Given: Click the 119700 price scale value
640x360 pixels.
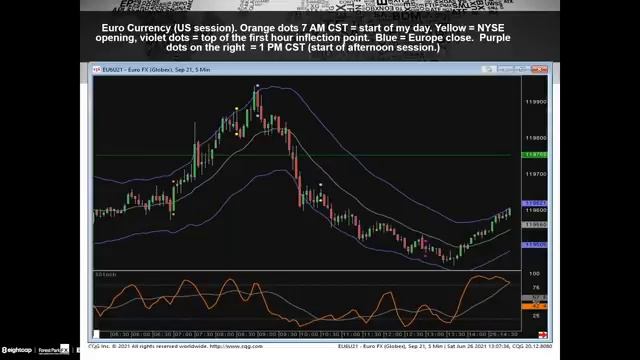Looking at the screenshot, I should pyautogui.click(x=536, y=174).
